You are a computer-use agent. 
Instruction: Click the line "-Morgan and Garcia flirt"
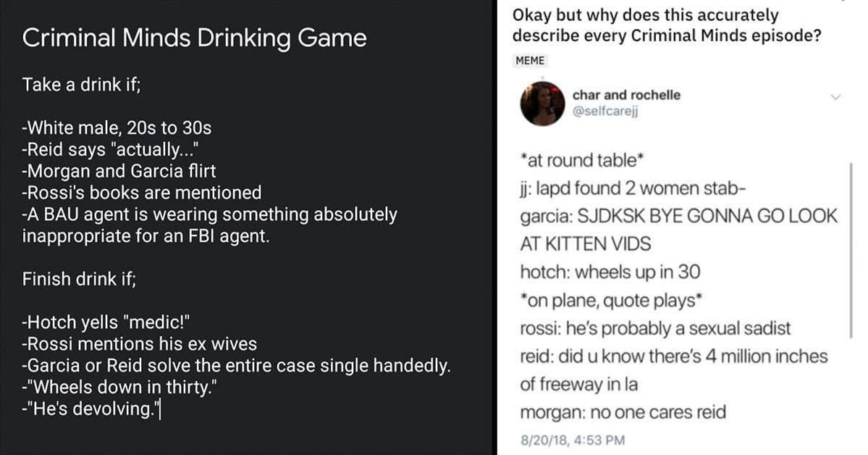tap(119, 171)
